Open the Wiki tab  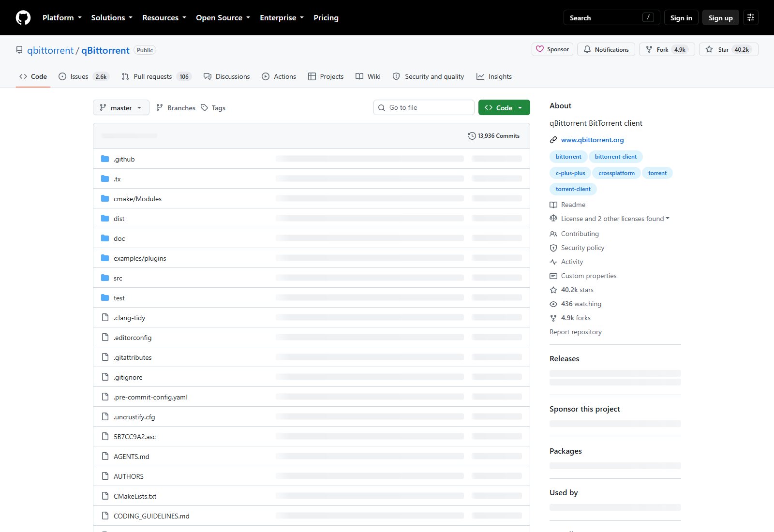tap(368, 76)
